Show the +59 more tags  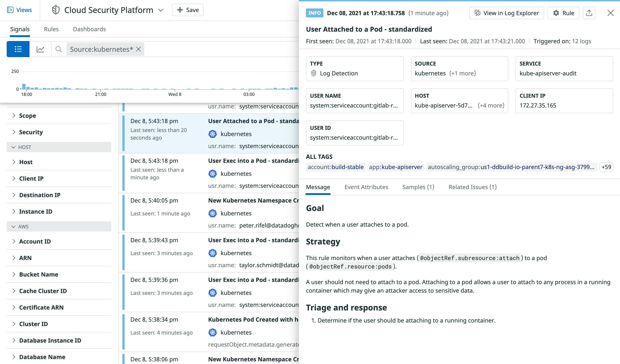click(606, 167)
